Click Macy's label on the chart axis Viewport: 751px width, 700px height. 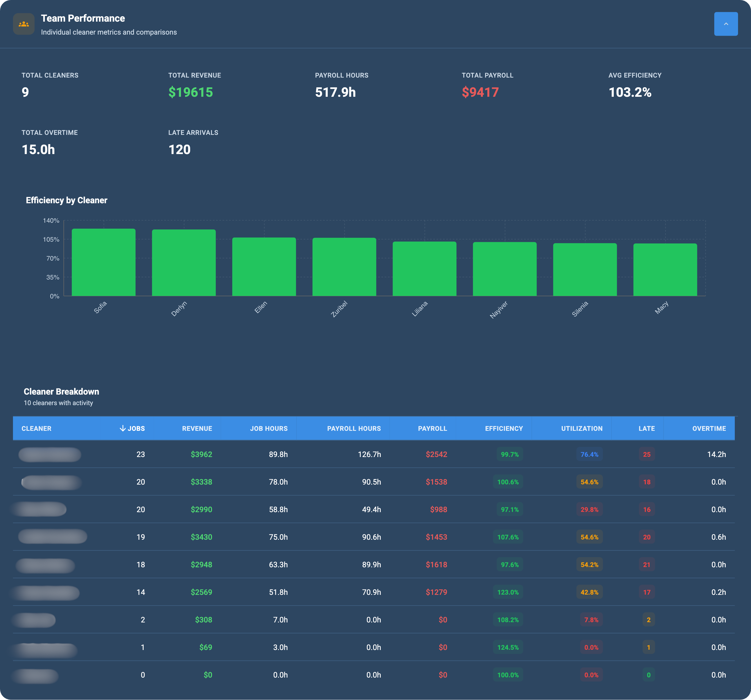click(x=662, y=307)
